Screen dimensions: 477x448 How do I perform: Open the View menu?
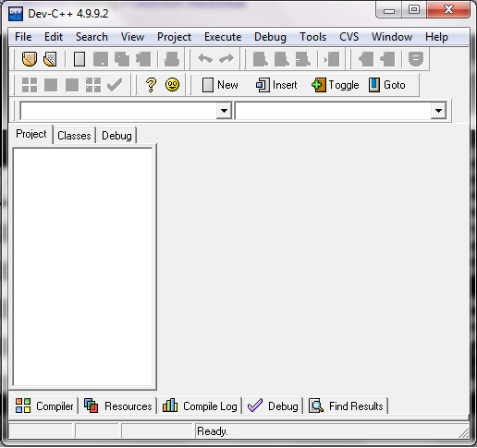point(132,37)
